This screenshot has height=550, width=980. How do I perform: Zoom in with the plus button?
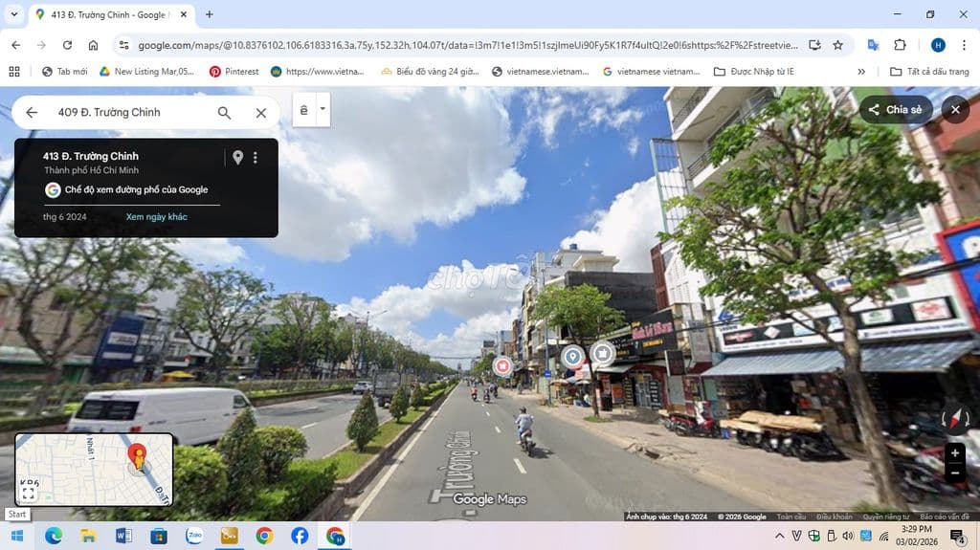(954, 453)
